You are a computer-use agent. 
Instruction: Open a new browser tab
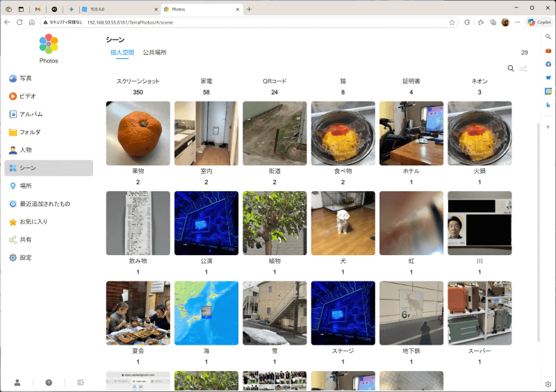(x=249, y=9)
